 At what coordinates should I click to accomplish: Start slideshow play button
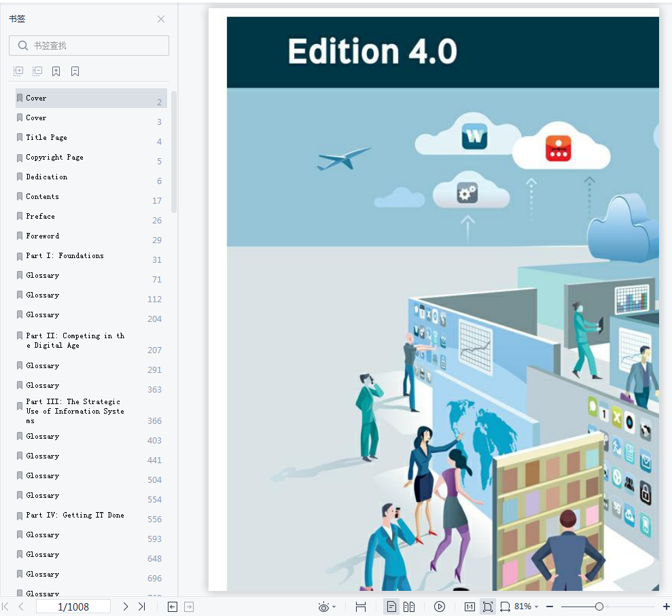[x=440, y=606]
